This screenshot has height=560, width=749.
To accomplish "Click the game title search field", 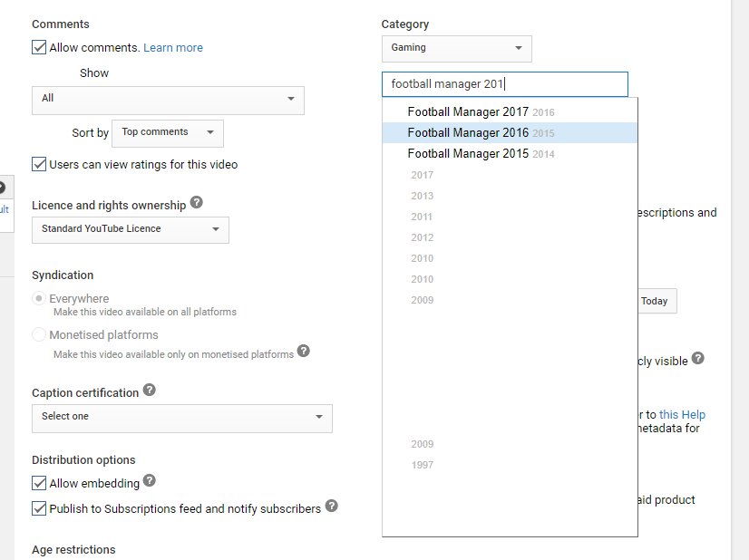I will [505, 84].
